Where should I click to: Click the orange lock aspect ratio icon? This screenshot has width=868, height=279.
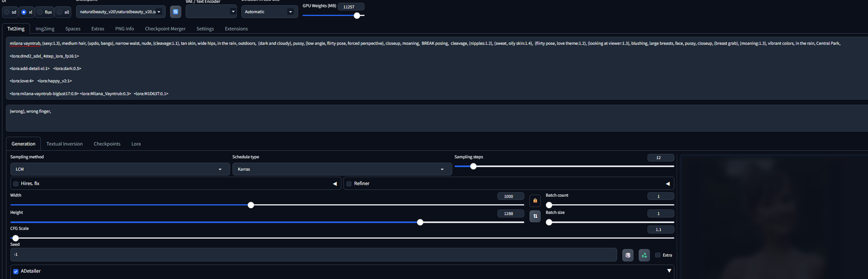coord(535,201)
